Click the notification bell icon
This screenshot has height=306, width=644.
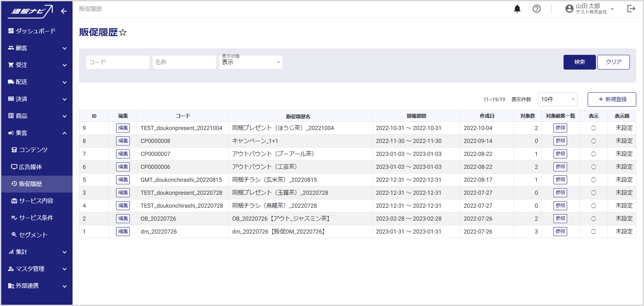point(517,9)
